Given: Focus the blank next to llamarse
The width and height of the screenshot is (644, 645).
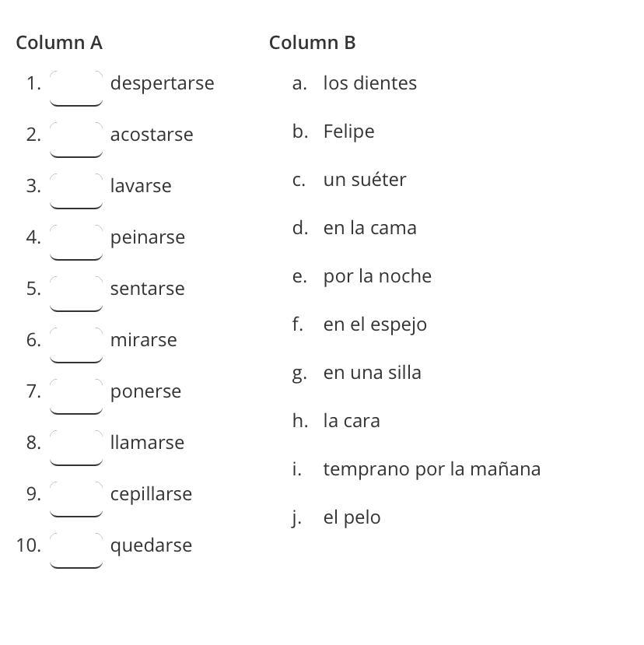Looking at the screenshot, I should tap(76, 447).
